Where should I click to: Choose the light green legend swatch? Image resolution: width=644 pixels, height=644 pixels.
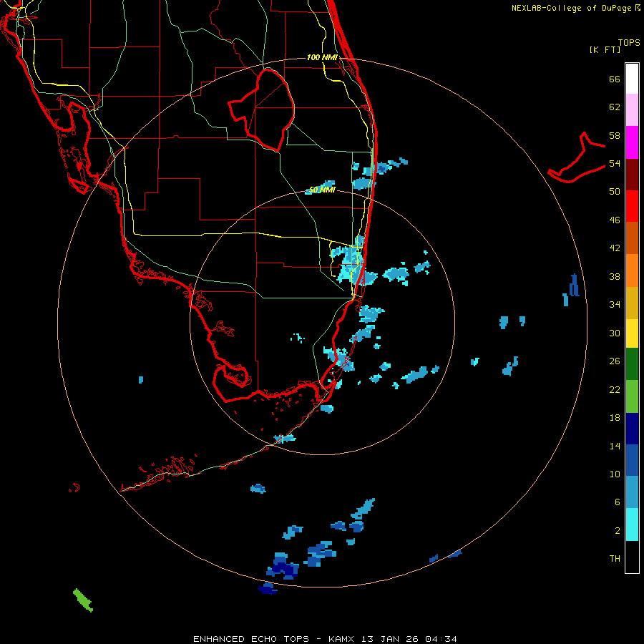[632, 396]
